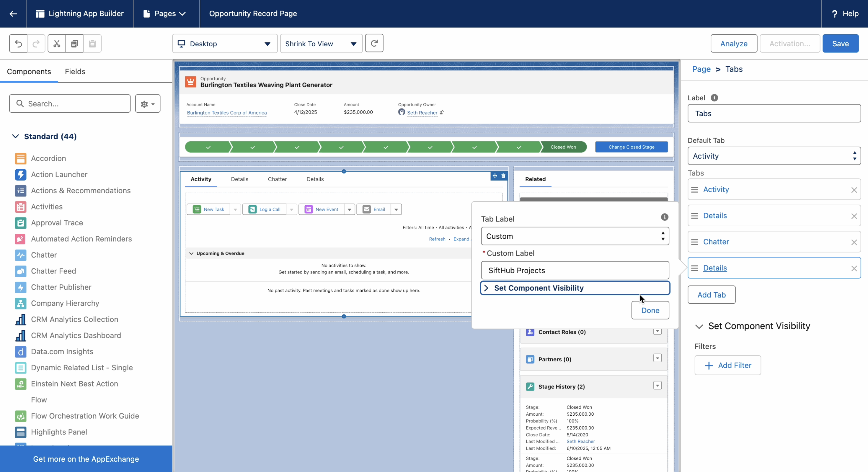
Task: Click the info icon next to Tab Label
Action: (x=664, y=217)
